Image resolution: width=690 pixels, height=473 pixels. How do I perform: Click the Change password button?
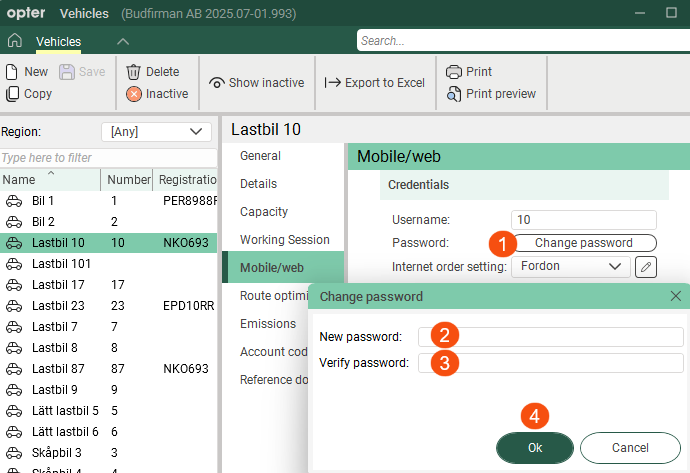(583, 243)
